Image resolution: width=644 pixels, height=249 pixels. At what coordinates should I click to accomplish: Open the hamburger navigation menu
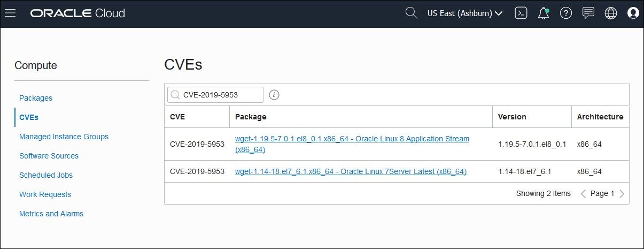(10, 13)
